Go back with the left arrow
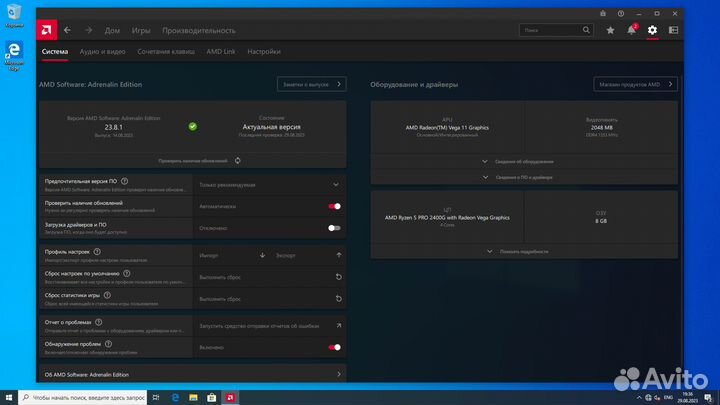 [68, 30]
